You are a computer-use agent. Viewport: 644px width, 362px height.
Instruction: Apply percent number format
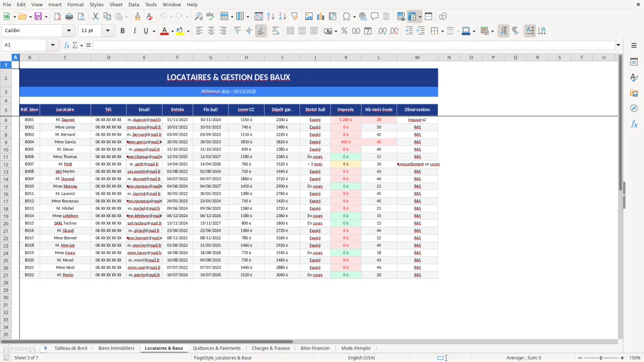pos(344,31)
